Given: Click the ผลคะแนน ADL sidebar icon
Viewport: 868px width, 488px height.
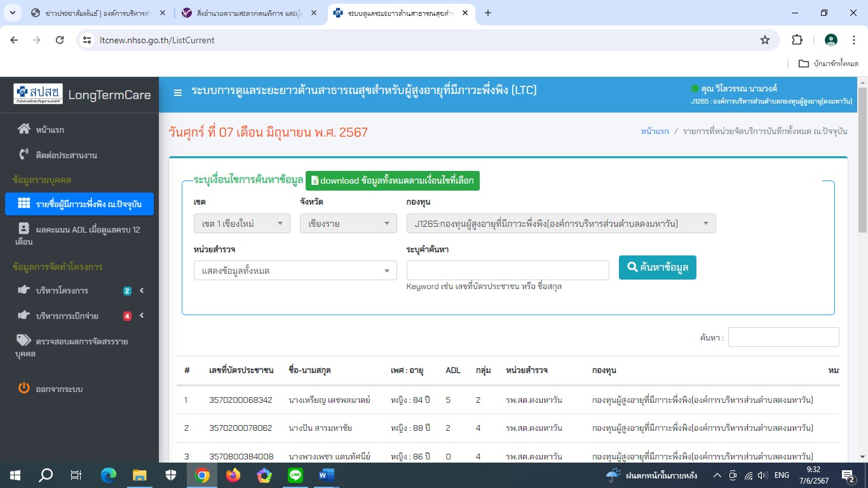Looking at the screenshot, I should point(24,228).
